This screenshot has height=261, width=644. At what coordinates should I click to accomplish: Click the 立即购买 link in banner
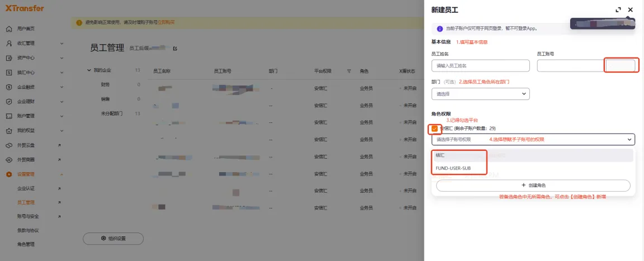tap(166, 22)
